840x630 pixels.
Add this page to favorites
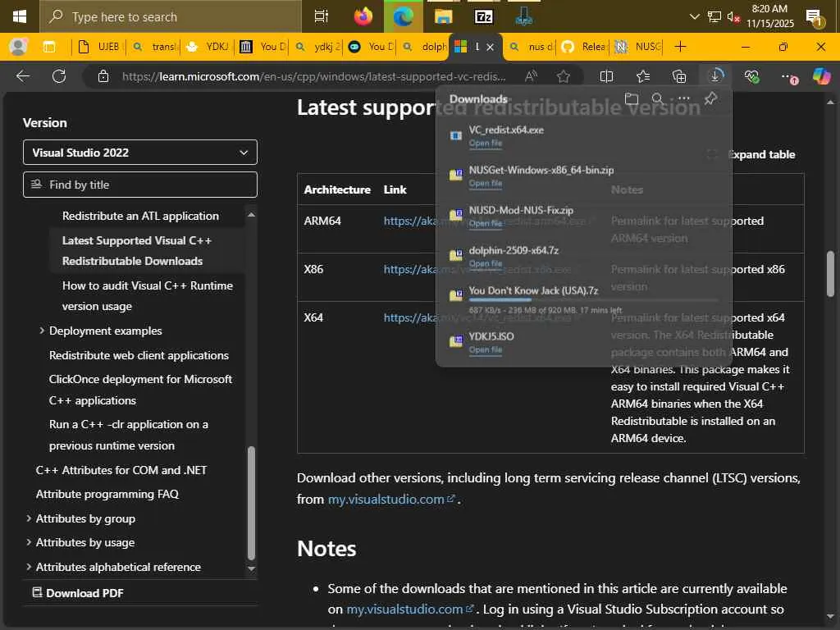pos(563,76)
